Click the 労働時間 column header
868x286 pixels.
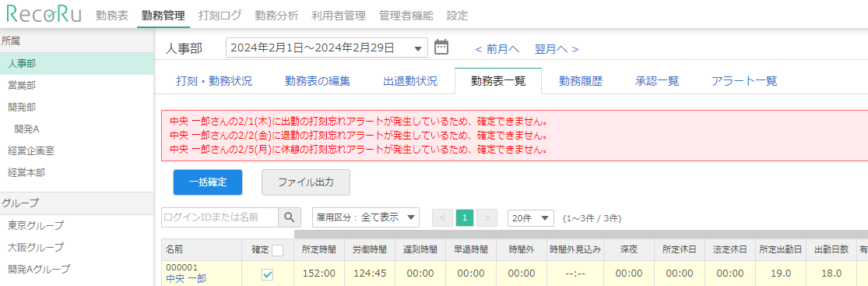[x=370, y=250]
